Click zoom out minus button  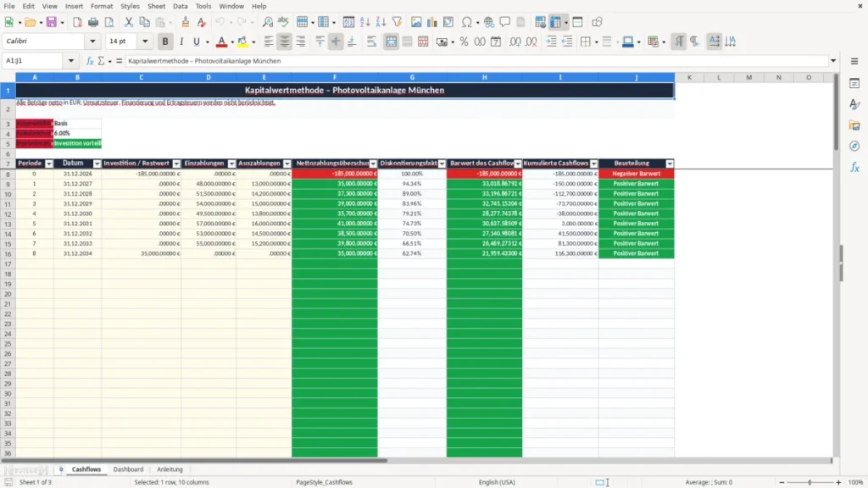782,482
